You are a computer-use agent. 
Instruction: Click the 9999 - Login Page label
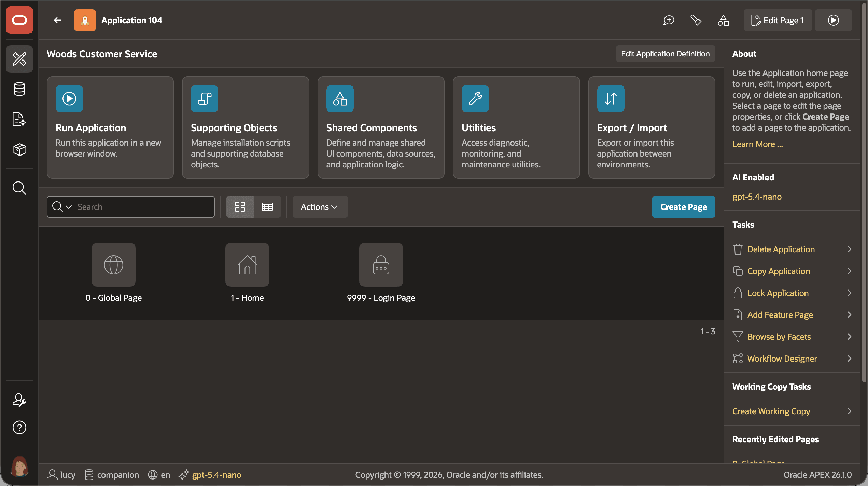(x=381, y=298)
